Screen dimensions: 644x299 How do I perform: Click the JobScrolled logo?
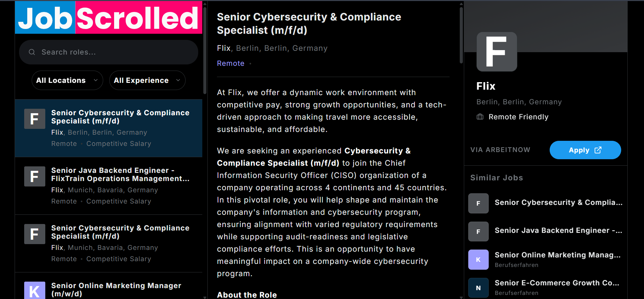108,18
